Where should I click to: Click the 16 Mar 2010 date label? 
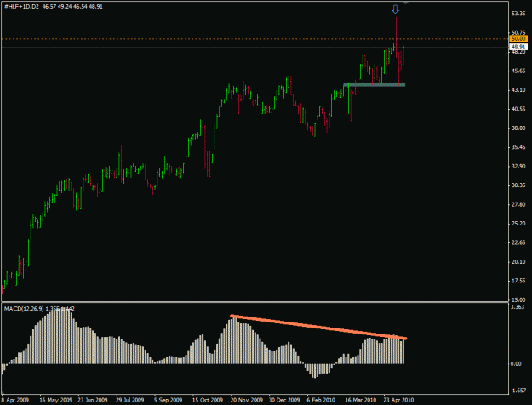[x=361, y=400]
